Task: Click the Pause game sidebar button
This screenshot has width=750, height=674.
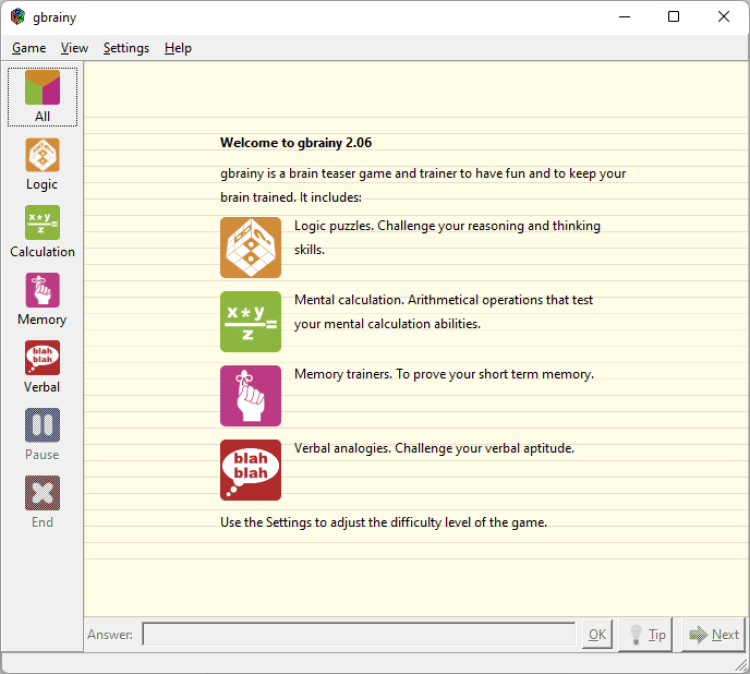Action: (x=42, y=434)
